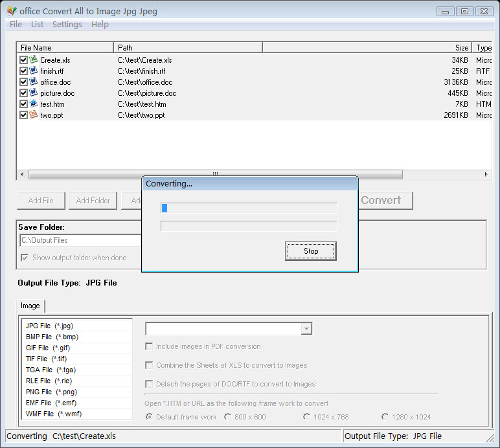The image size is (500, 448).
Task: Click the browser icon beside test.htm
Action: [x=34, y=104]
